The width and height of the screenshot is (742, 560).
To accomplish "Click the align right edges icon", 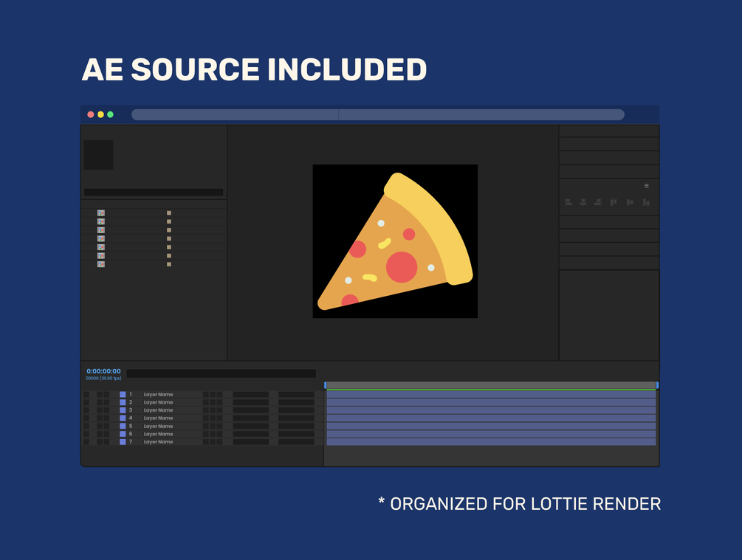I will [x=598, y=202].
